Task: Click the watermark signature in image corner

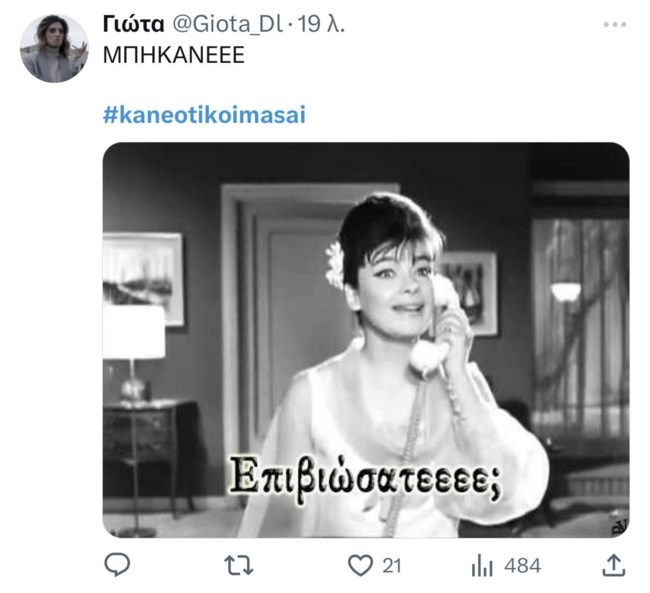Action: [x=619, y=526]
